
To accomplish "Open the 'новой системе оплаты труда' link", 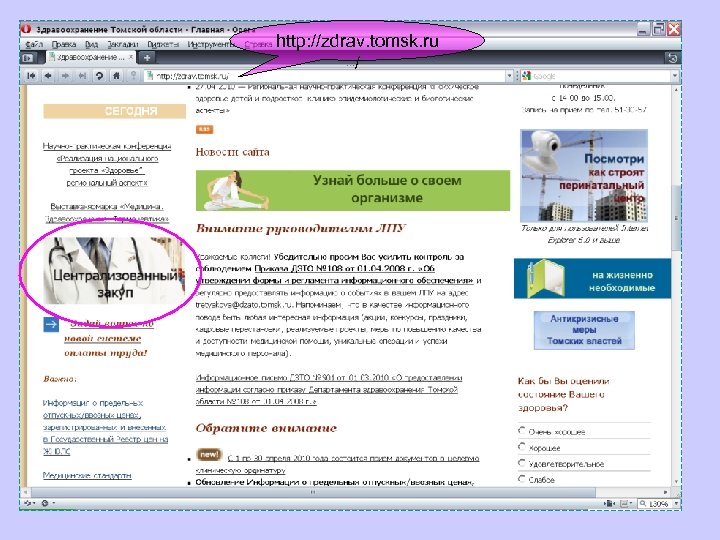I will pos(106,338).
